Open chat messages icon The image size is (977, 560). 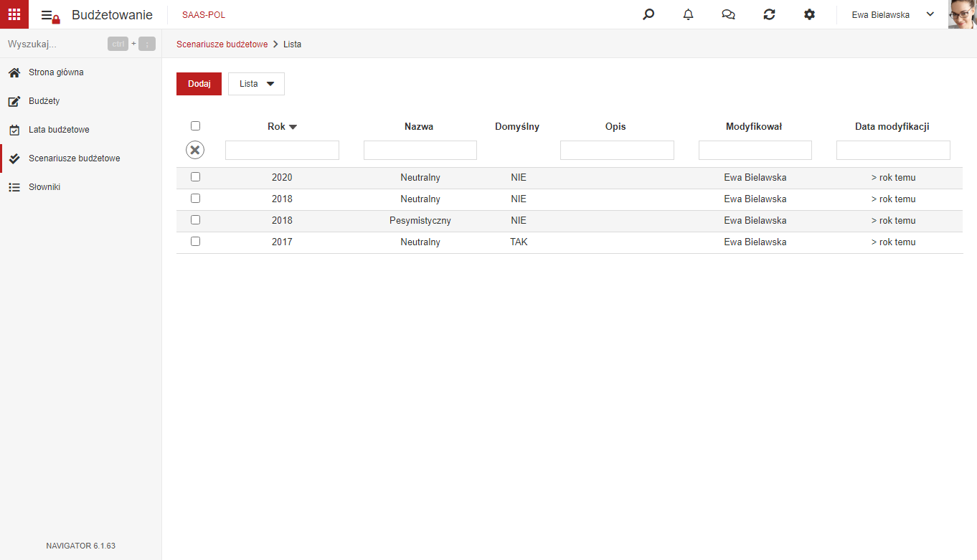click(729, 14)
